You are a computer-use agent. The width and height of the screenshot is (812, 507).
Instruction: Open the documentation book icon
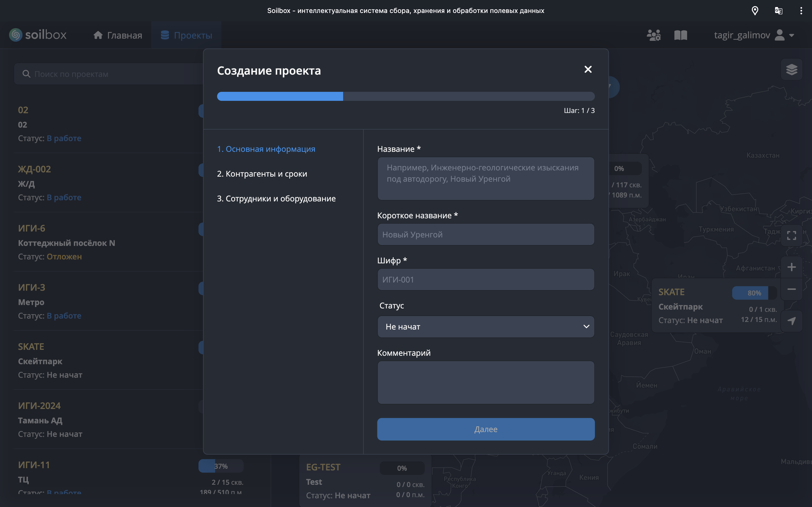[680, 35]
